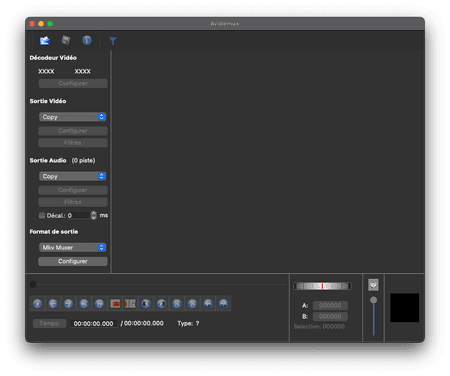
Task: Open the Sortie Vidéo Copy dropdown
Action: [73, 117]
